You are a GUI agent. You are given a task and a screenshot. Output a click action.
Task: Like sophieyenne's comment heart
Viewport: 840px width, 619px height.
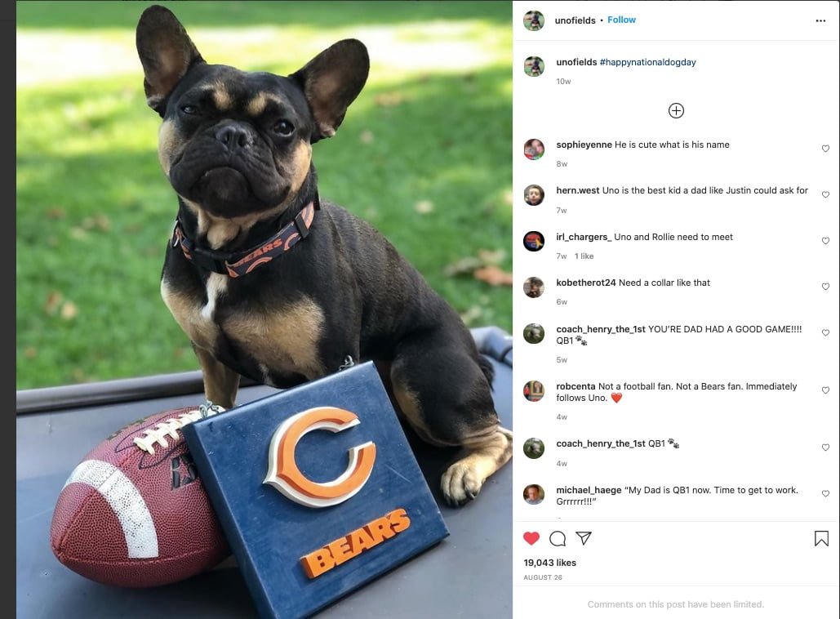[825, 149]
